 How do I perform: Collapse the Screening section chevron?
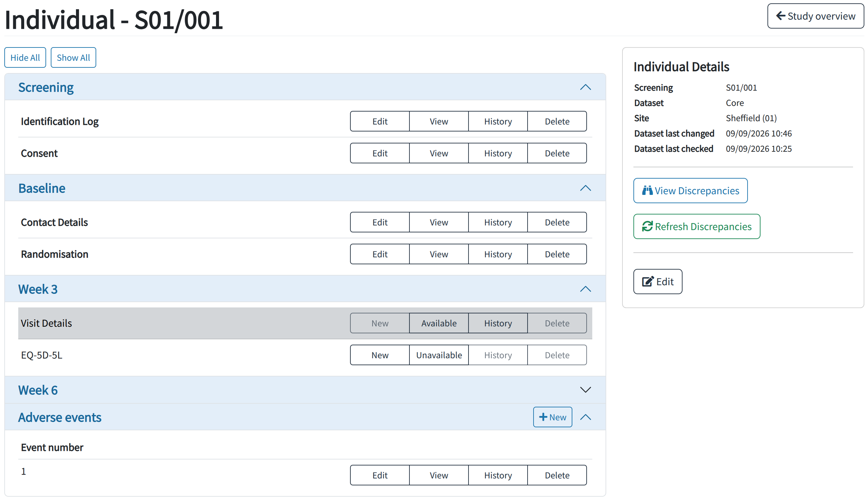[585, 87]
